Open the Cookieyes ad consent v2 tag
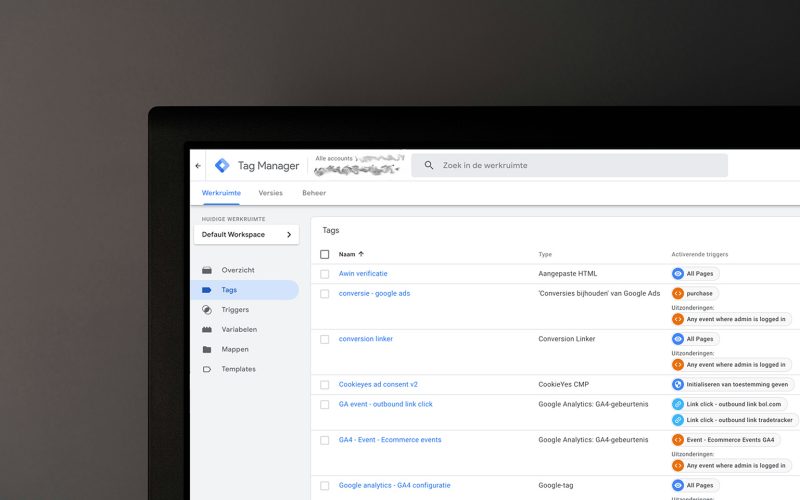 [378, 384]
